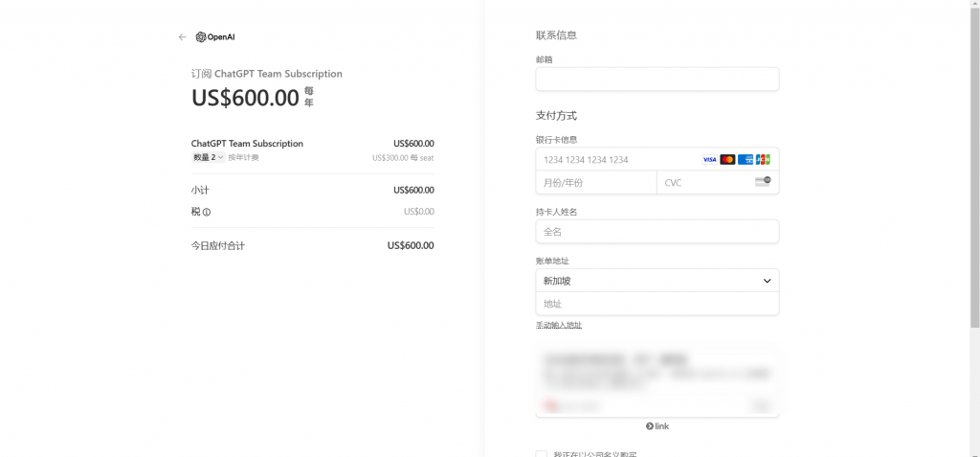Click the US$0.00 tax amount

tap(419, 212)
